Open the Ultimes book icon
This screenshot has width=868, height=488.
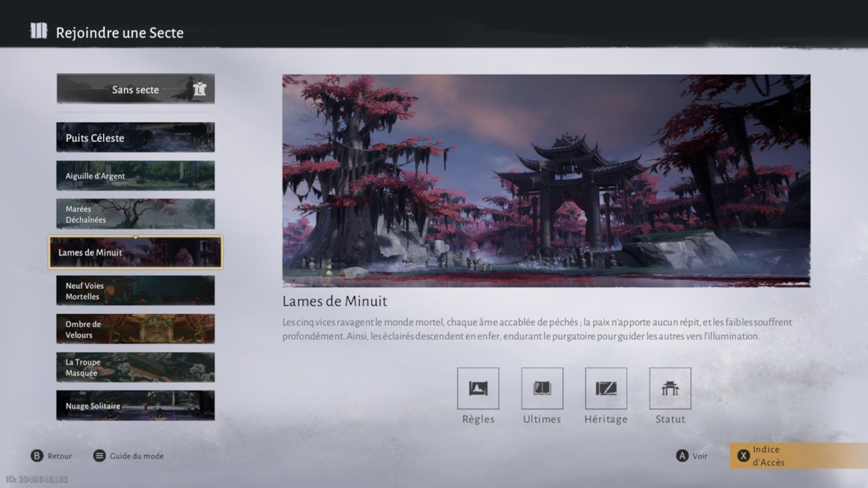(x=542, y=388)
